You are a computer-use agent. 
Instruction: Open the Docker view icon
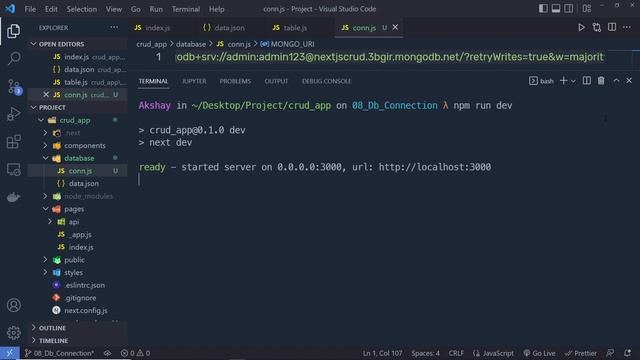(x=13, y=197)
